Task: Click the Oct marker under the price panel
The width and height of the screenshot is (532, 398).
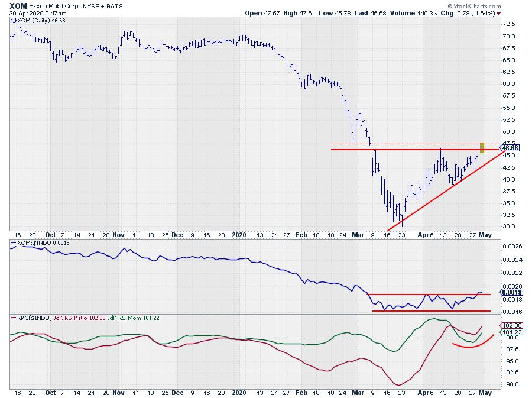Action: click(x=51, y=235)
